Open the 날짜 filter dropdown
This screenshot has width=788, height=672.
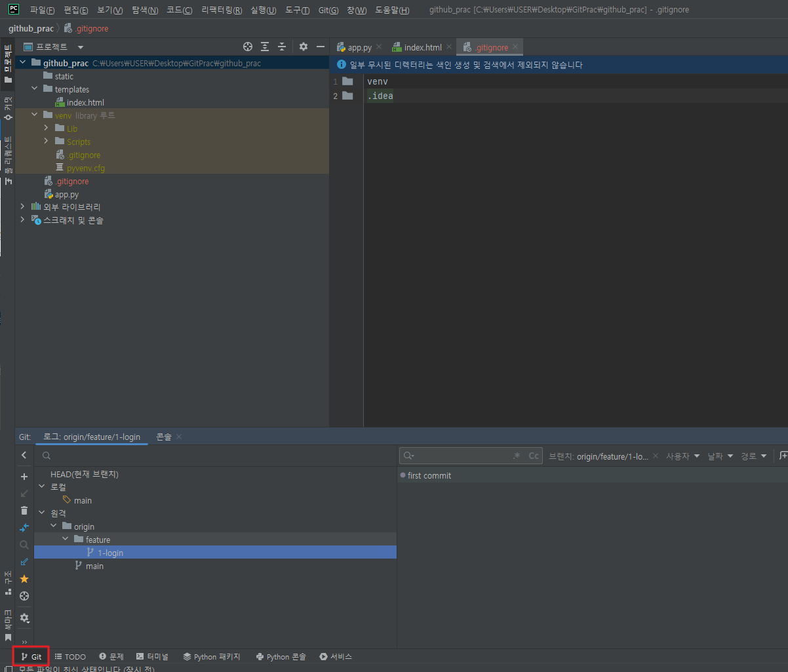720,456
